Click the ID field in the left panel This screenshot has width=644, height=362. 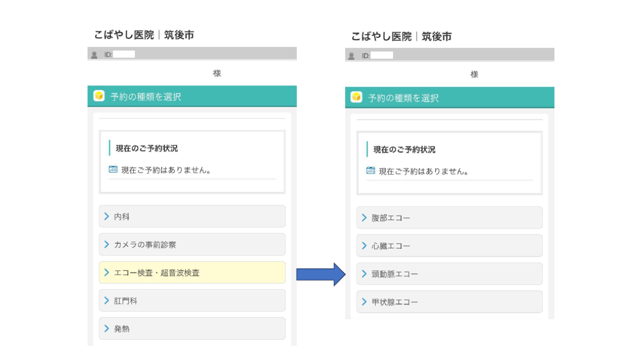[124, 54]
